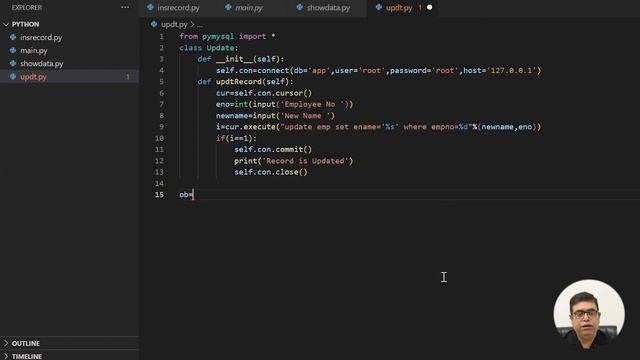Viewport: 640px width, 360px height.
Task: Expand the OUTLINE panel
Action: click(25, 344)
